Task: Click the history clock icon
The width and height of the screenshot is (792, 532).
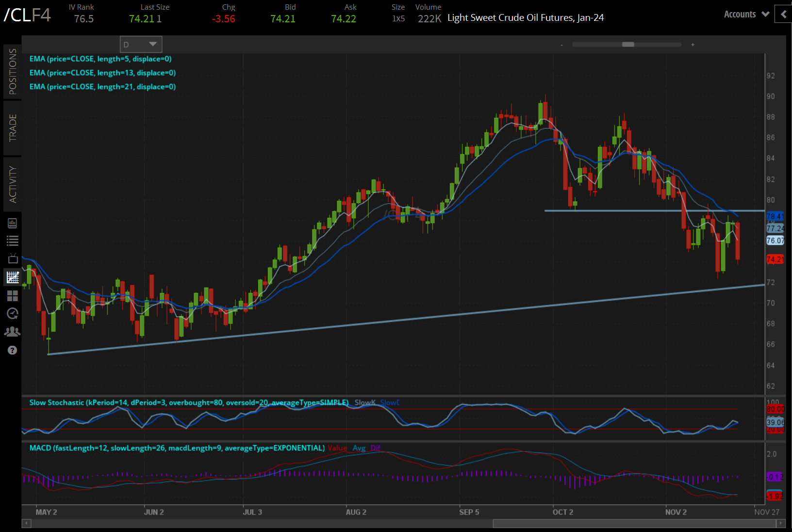Action: 13,313
